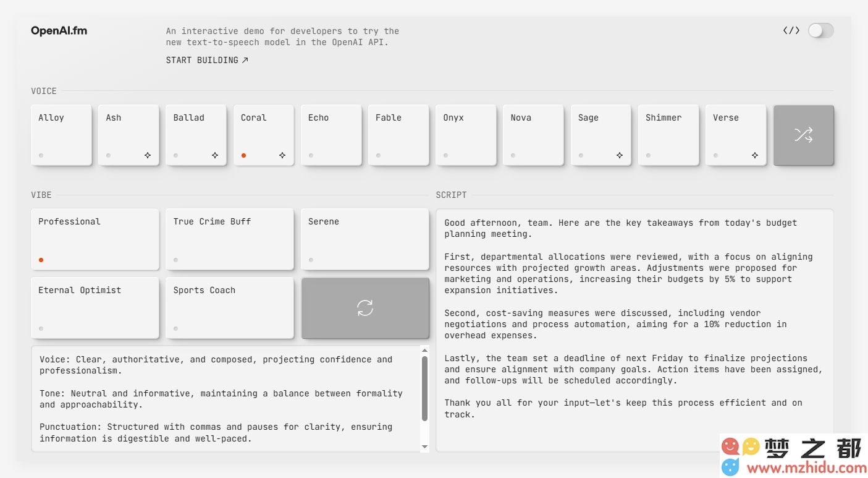Click the scrollbar down arrow in vibe box
868x478 pixels.
[x=424, y=446]
